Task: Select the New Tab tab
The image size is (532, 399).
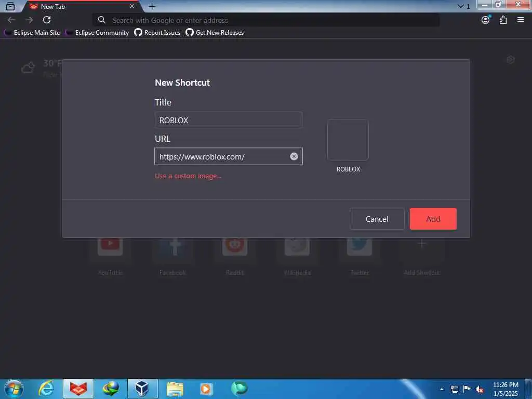Action: point(82,6)
